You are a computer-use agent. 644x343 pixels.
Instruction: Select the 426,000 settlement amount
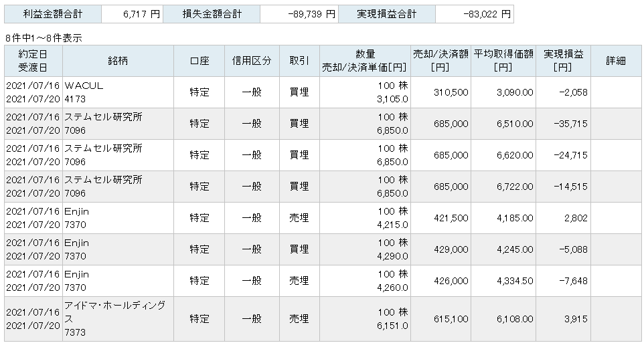(x=451, y=281)
